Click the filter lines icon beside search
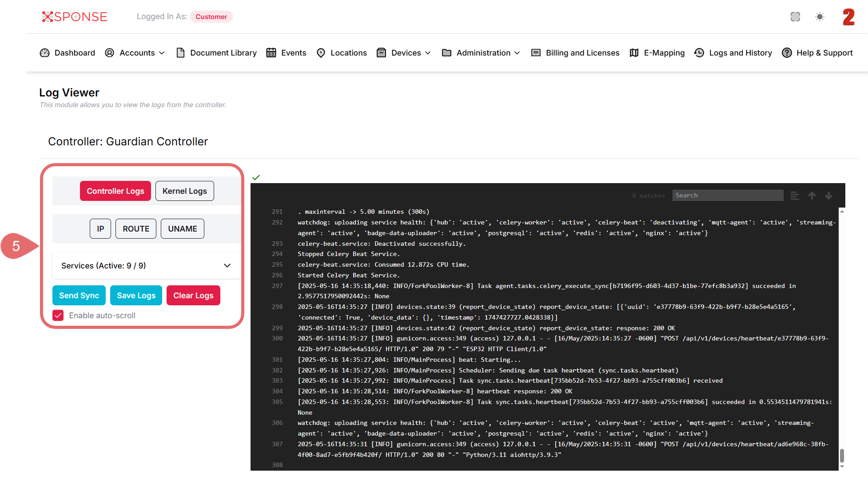 click(795, 196)
